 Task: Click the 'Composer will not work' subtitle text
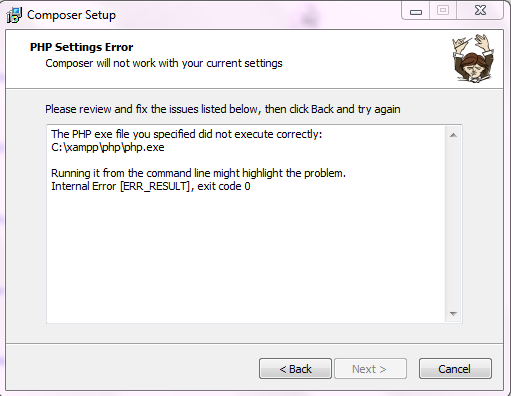[x=164, y=63]
